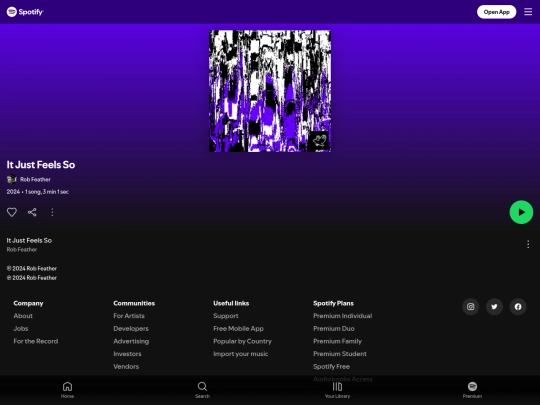
Task: Open Investors footer link
Action: coord(127,354)
